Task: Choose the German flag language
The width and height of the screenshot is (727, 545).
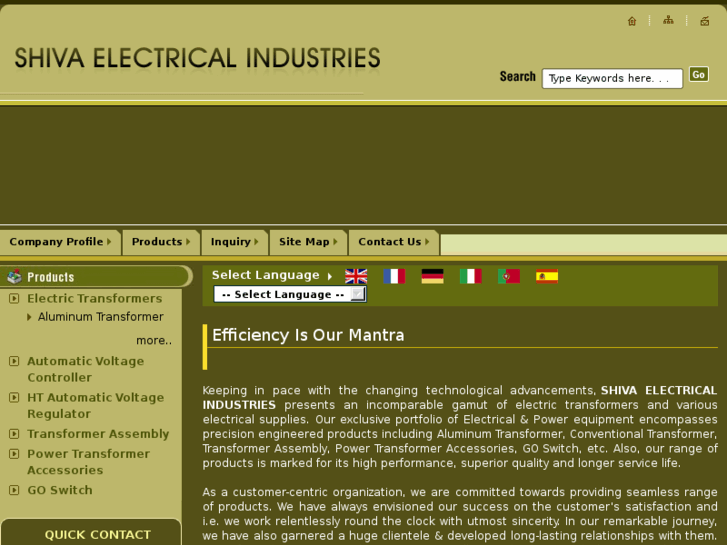Action: tap(433, 276)
